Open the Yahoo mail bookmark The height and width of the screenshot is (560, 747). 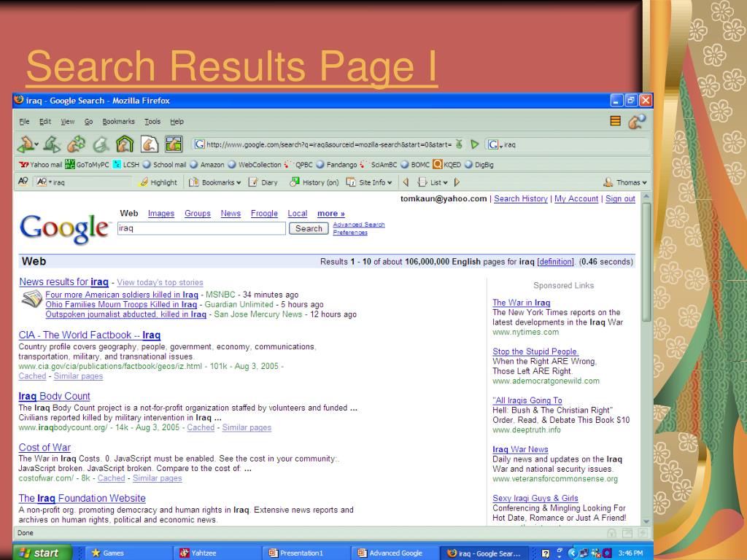click(x=41, y=165)
